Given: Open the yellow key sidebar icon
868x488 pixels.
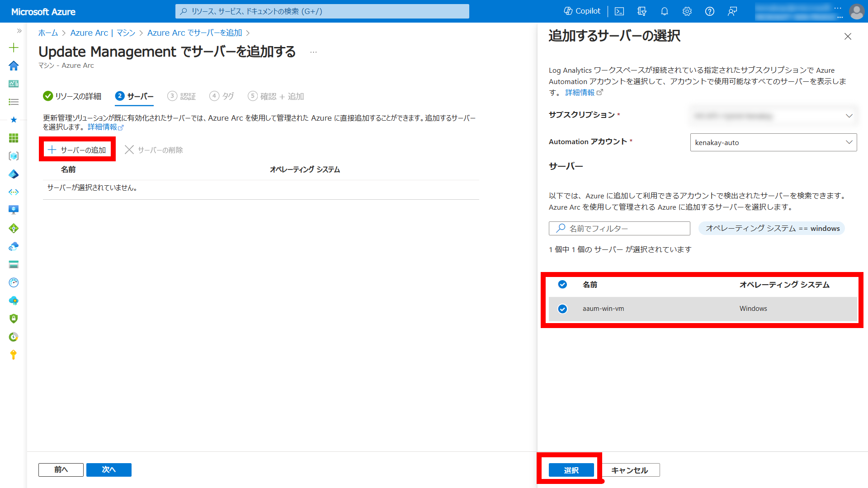Looking at the screenshot, I should [14, 355].
